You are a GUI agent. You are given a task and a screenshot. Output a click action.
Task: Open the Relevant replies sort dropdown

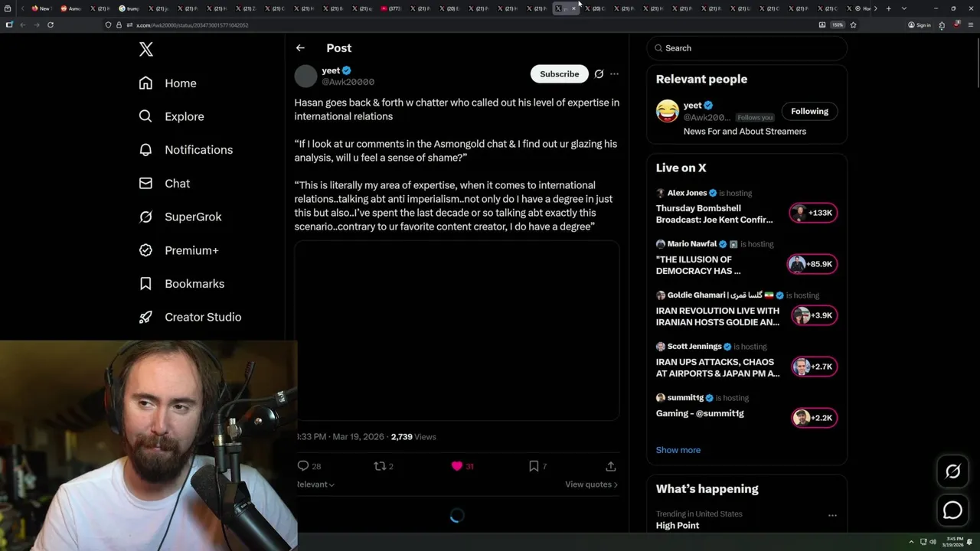click(315, 484)
